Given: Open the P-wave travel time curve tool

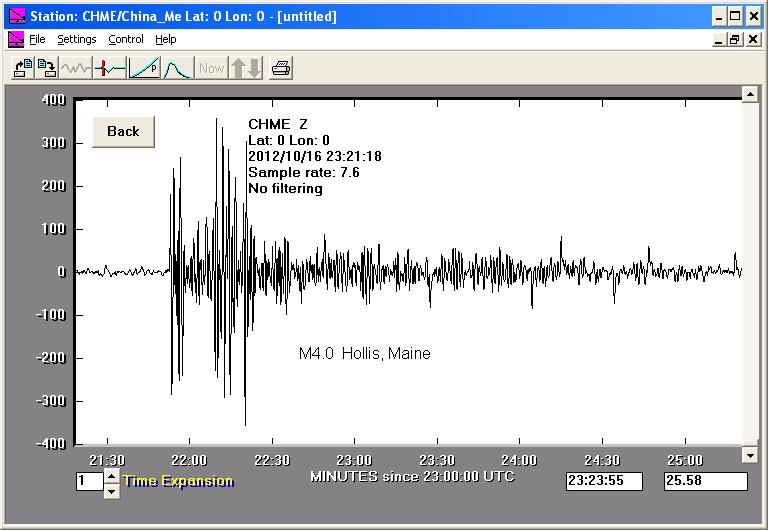Looking at the screenshot, I should pyautogui.click(x=144, y=68).
